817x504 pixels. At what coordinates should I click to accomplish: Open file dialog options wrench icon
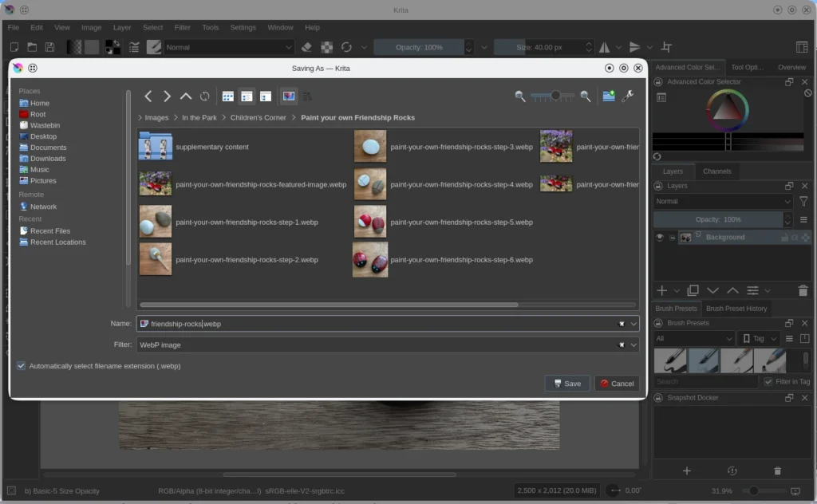(x=628, y=96)
